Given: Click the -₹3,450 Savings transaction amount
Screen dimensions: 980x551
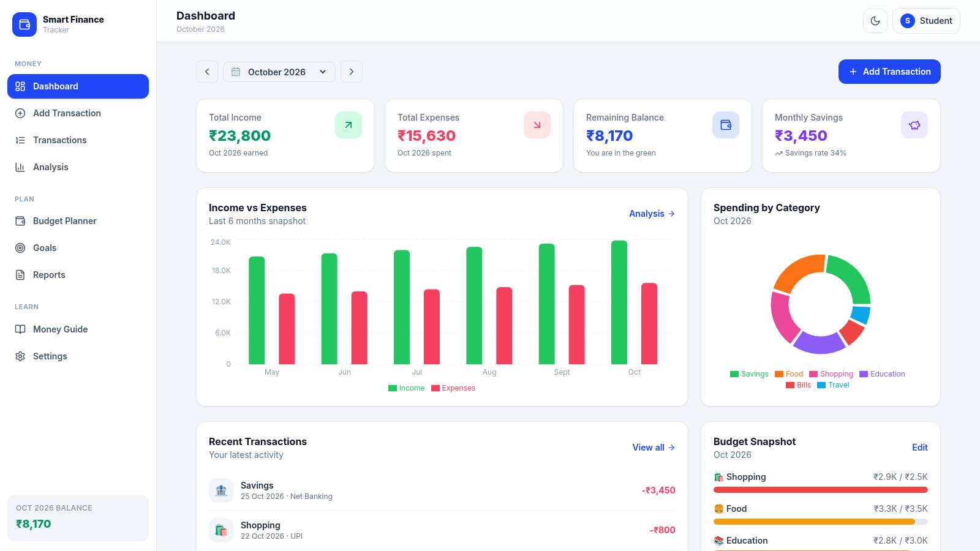Looking at the screenshot, I should pos(658,490).
